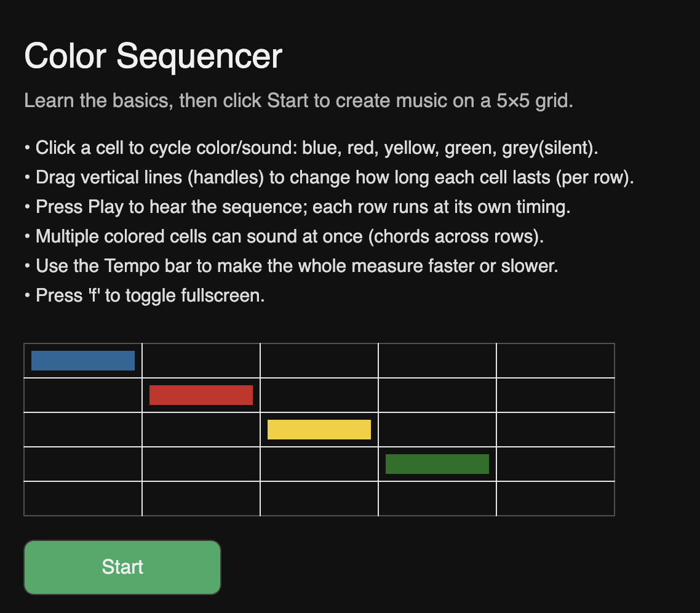The height and width of the screenshot is (613, 700).
Task: Click the Color Sequencer heading
Action: coord(153,57)
